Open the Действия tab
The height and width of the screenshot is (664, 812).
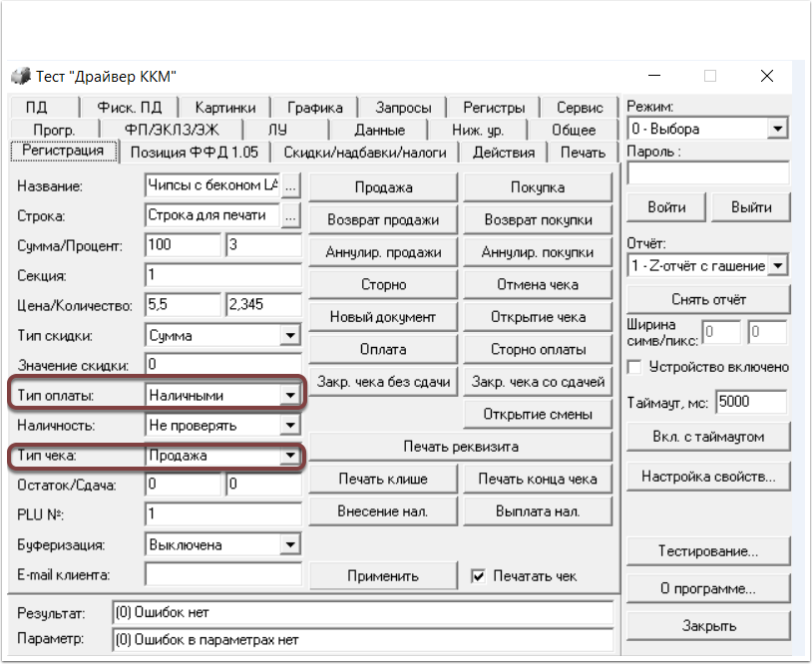click(504, 153)
